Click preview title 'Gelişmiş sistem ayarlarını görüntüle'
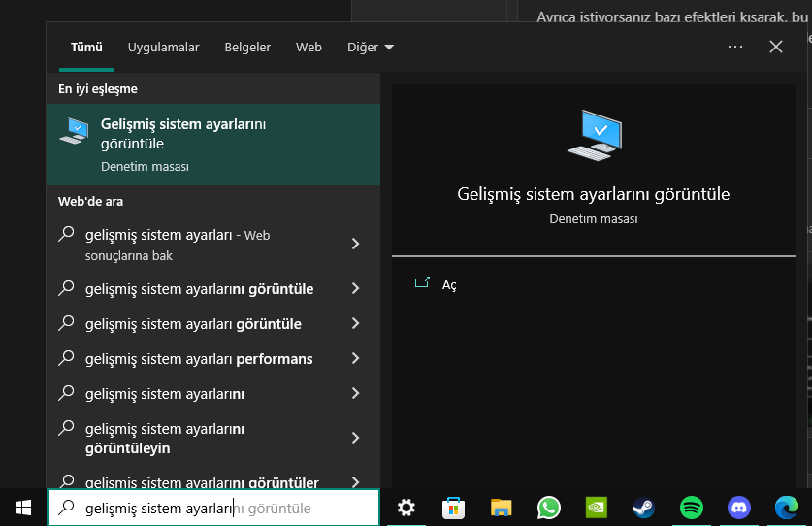Screen dimensions: 812x526 coord(594,194)
